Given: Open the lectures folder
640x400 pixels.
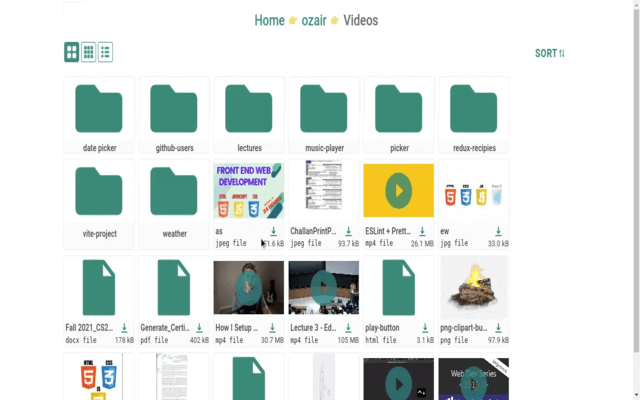Looking at the screenshot, I should tap(249, 109).
